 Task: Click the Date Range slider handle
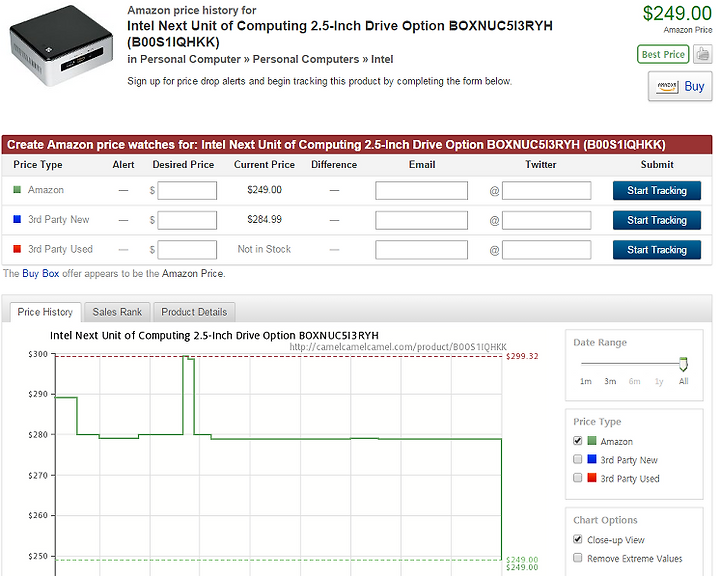[x=683, y=364]
